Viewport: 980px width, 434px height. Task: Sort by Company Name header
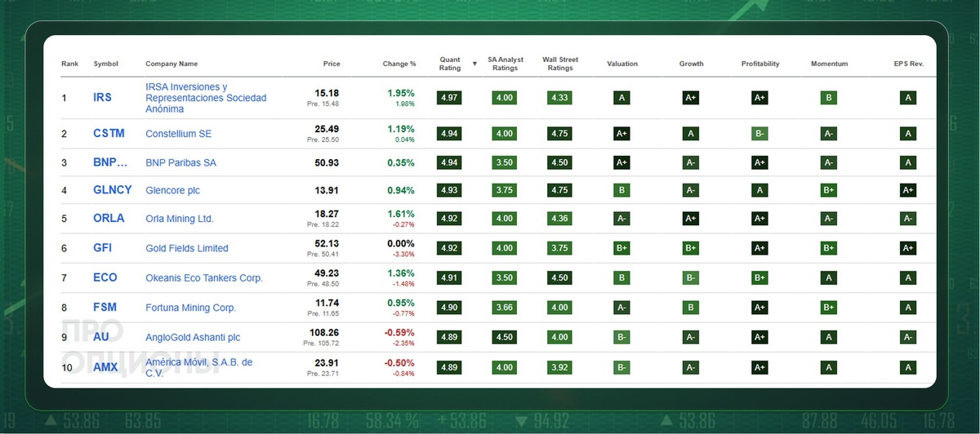click(x=171, y=64)
